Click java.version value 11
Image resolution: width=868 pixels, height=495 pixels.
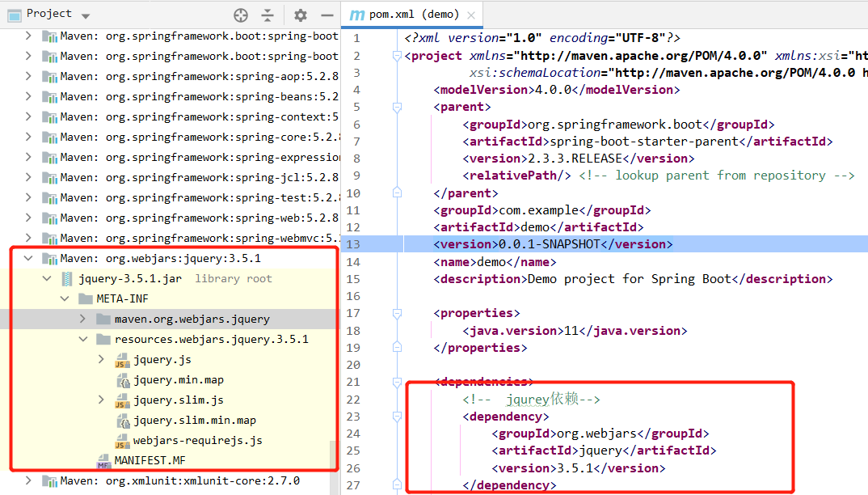pos(571,331)
